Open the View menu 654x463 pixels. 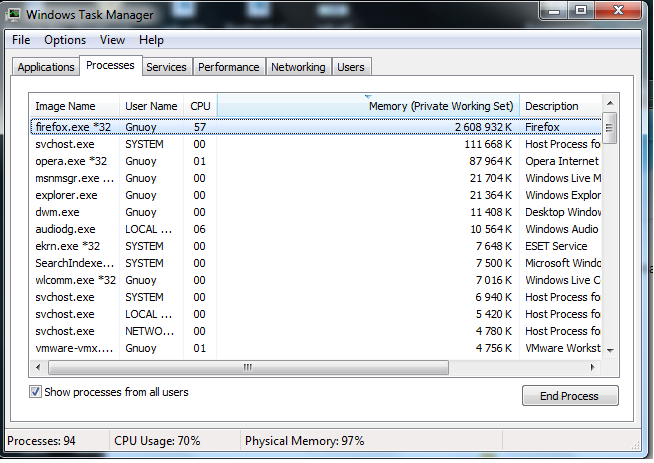tap(112, 40)
